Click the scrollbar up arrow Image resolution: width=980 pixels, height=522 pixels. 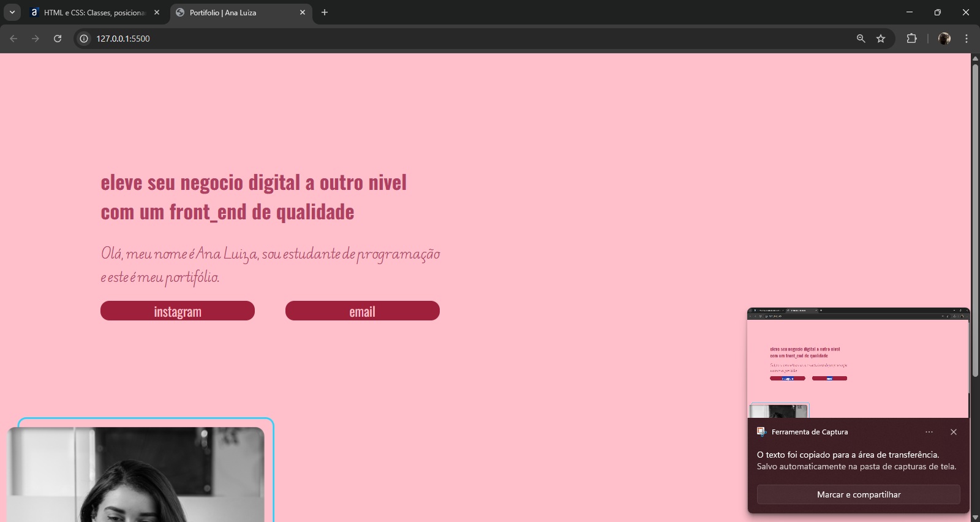[x=975, y=58]
